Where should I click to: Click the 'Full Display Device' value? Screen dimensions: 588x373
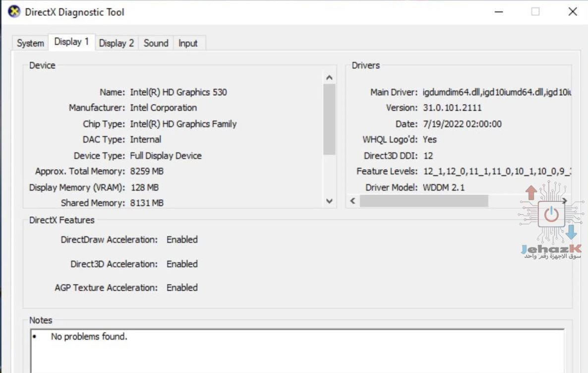click(166, 156)
